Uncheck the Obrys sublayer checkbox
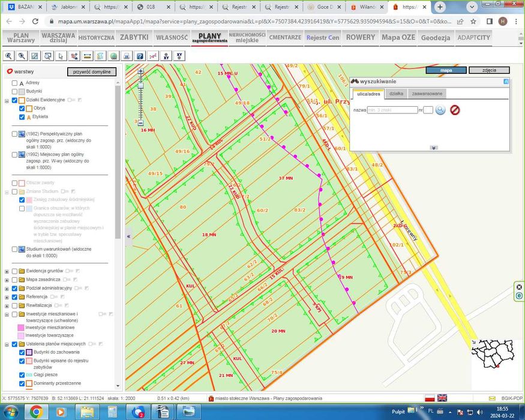Screen dimensions: 525x420 22,109
